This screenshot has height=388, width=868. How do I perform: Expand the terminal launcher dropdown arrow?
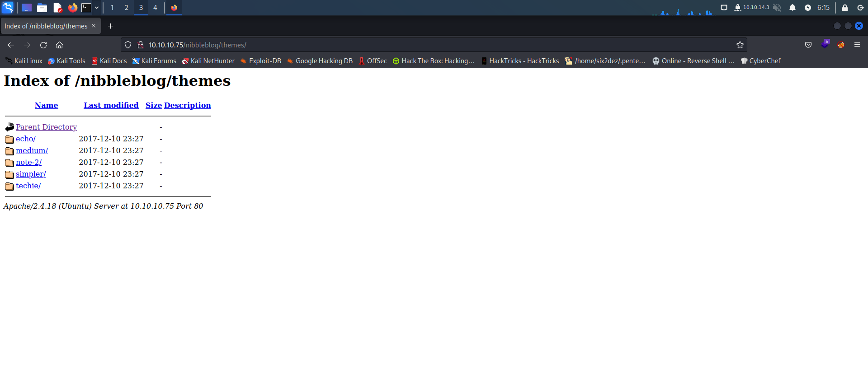97,8
